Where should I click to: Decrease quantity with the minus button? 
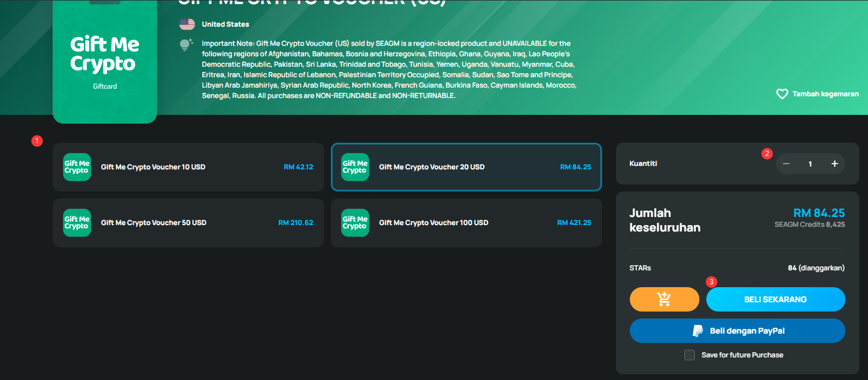786,164
